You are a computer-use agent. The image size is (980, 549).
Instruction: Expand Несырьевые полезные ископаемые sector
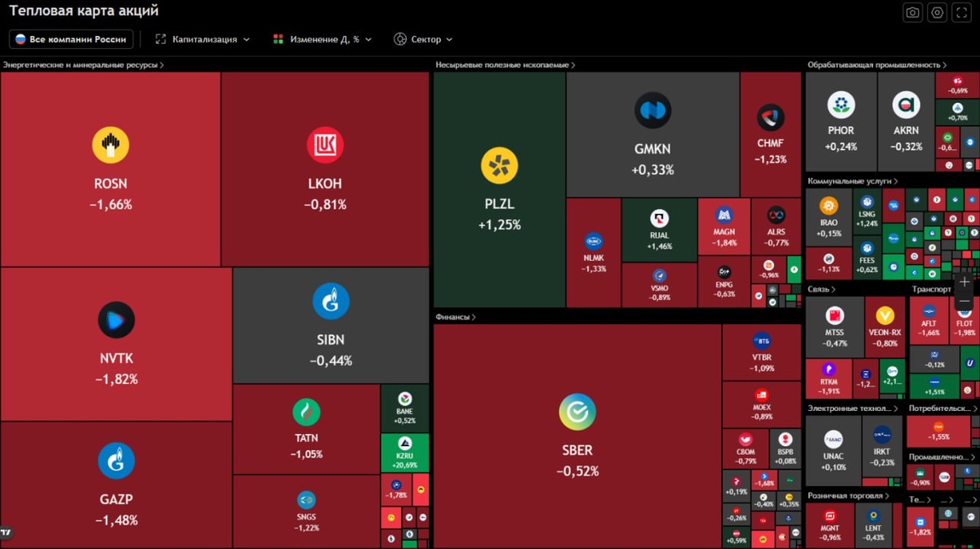point(506,65)
